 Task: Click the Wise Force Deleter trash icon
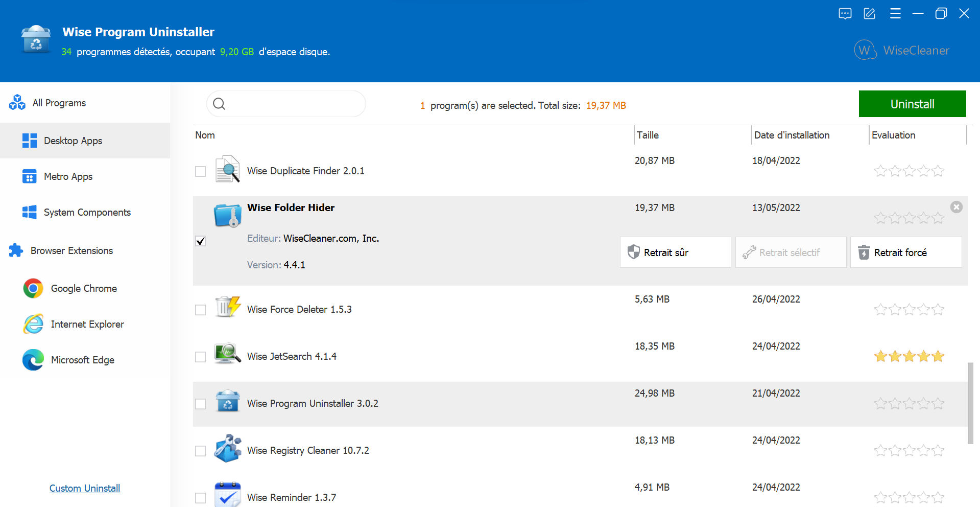point(227,307)
